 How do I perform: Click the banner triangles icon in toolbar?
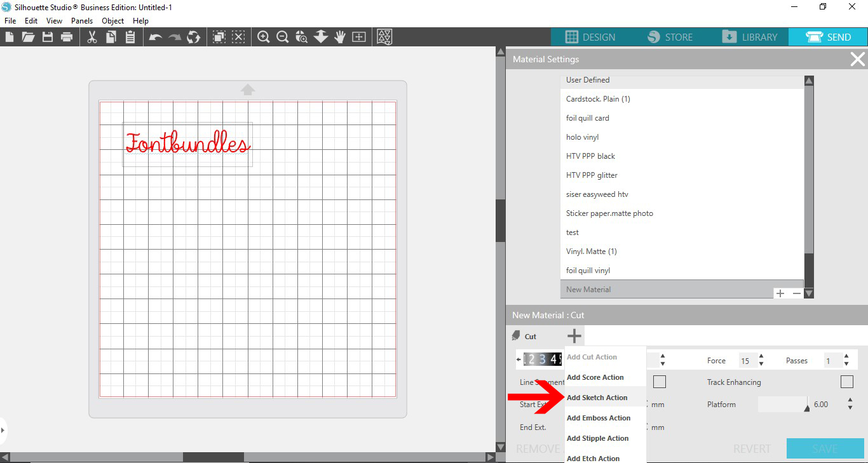pos(384,37)
